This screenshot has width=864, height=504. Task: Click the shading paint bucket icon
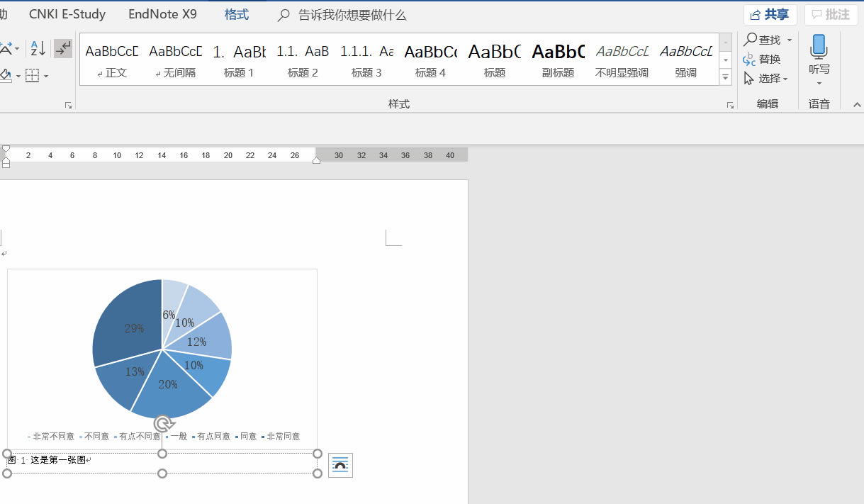click(x=6, y=75)
